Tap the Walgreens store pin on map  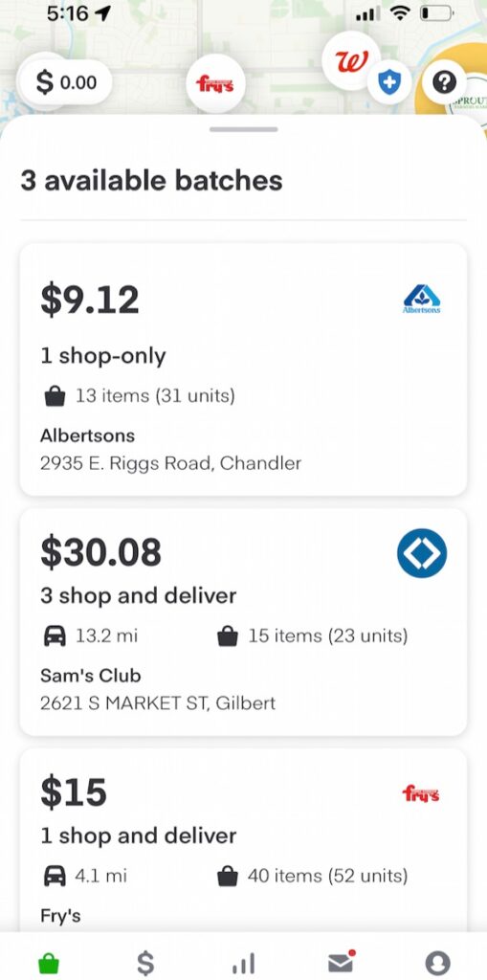351,60
